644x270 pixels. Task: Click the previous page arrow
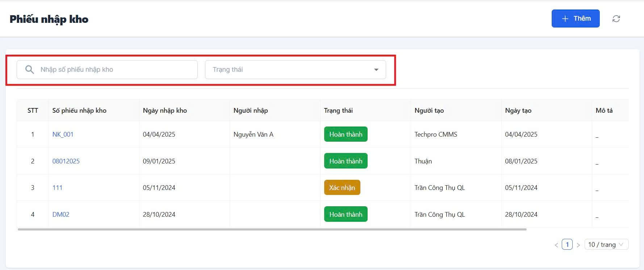[556, 245]
